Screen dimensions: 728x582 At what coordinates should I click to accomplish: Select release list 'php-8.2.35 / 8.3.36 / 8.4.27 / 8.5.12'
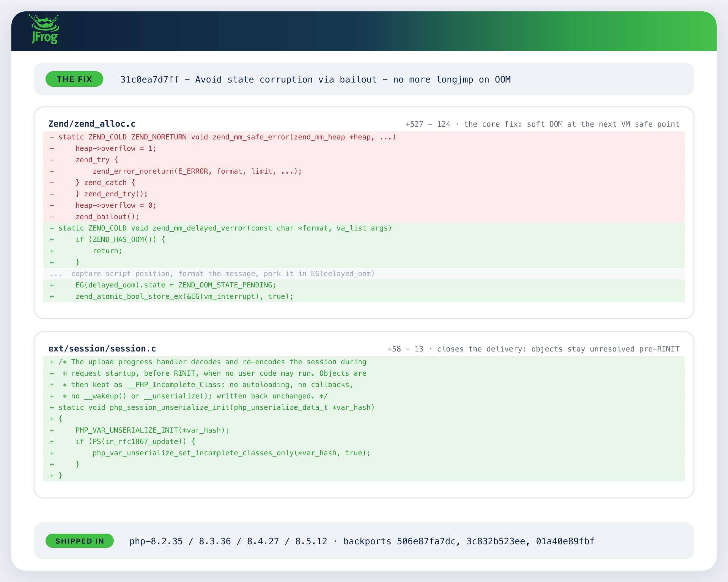point(228,541)
